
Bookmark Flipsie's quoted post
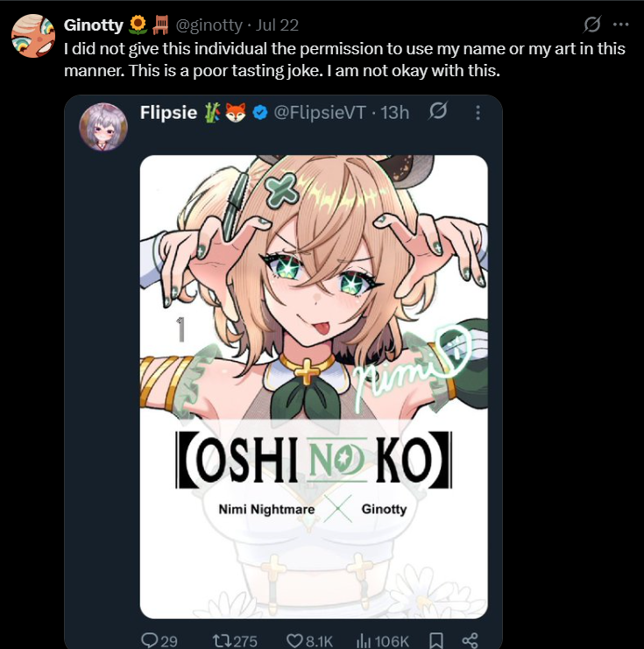435,641
